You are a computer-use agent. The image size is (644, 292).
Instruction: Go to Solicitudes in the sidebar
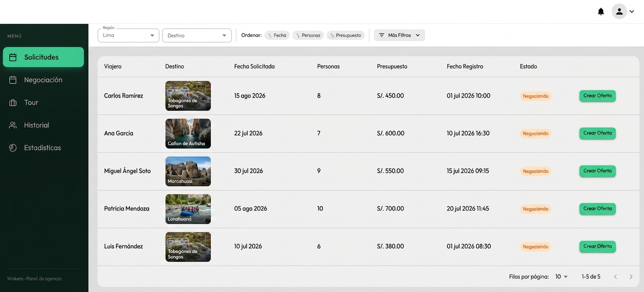pyautogui.click(x=43, y=57)
